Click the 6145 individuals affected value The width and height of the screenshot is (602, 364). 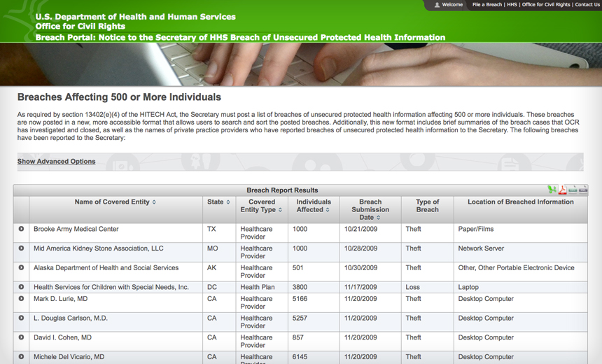[300, 357]
